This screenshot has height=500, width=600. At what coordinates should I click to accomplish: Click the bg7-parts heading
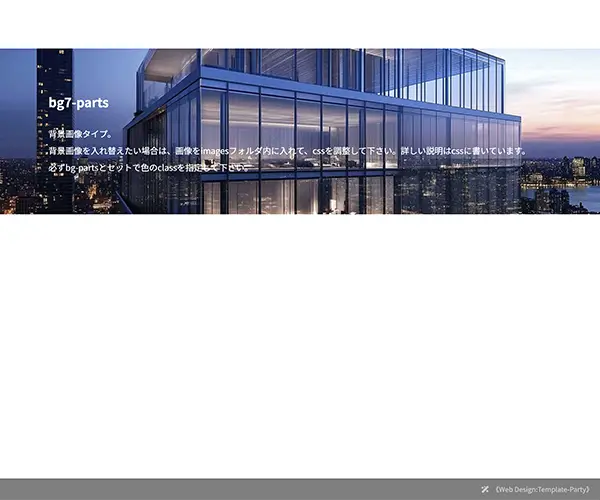click(x=78, y=102)
